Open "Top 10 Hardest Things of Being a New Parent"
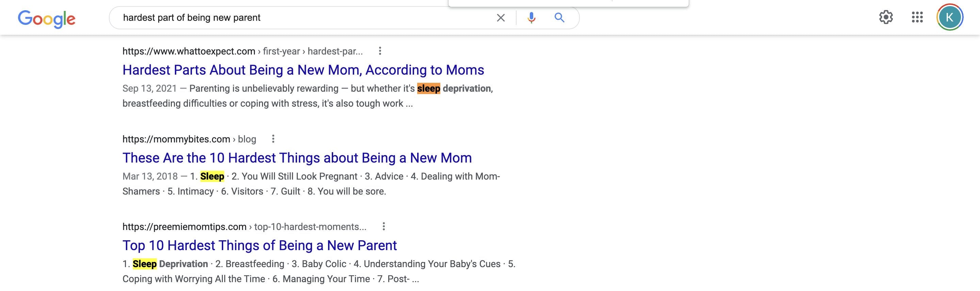 [x=259, y=246]
